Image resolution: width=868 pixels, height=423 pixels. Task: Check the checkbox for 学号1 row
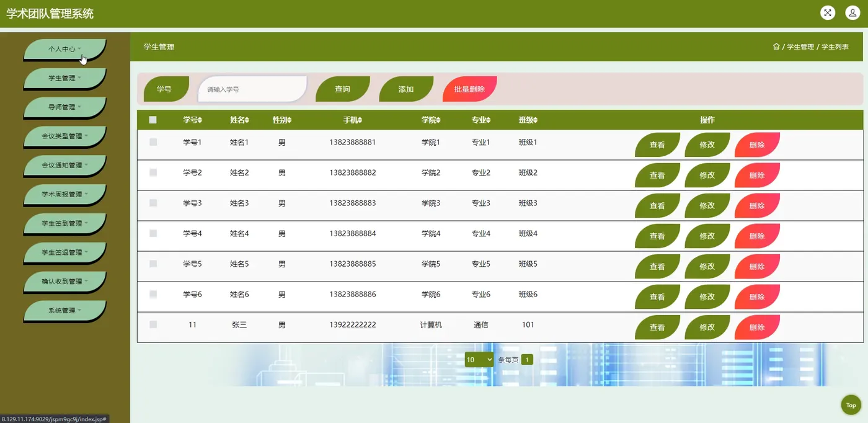(x=153, y=142)
